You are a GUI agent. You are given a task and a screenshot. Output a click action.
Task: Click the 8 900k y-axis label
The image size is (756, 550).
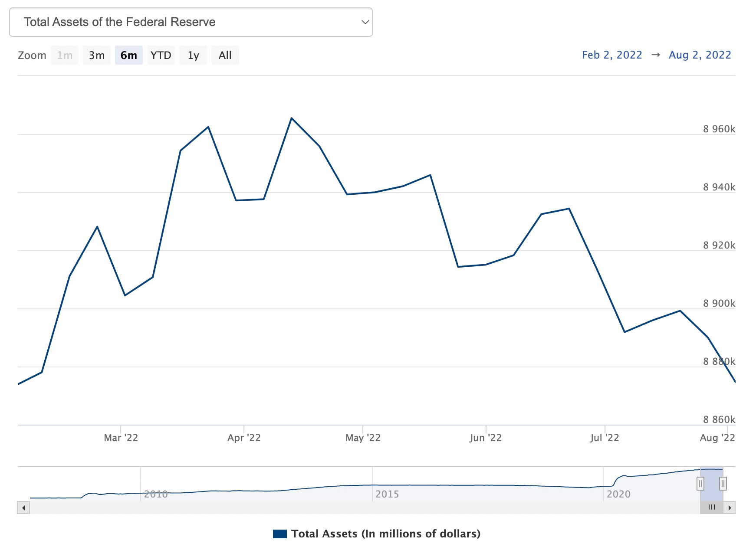point(719,303)
